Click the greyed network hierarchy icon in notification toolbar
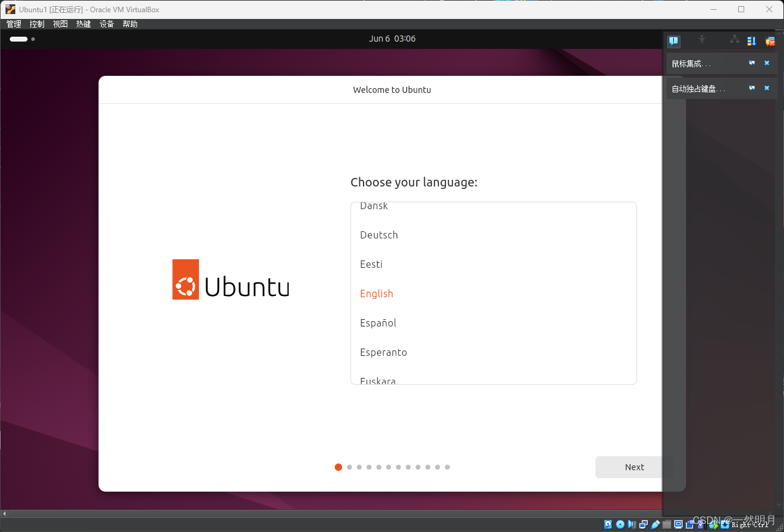This screenshot has height=532, width=784. pos(734,39)
